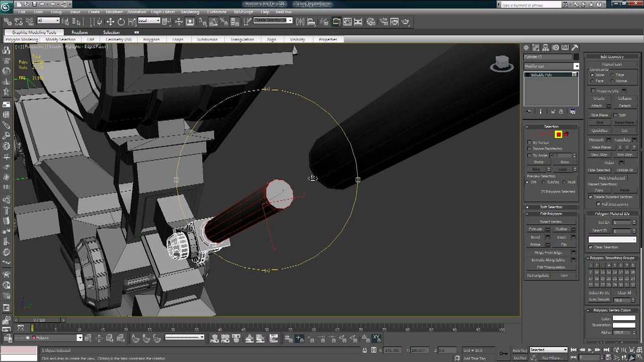Click the QuickSlice button
644x362 pixels.
[599, 131]
